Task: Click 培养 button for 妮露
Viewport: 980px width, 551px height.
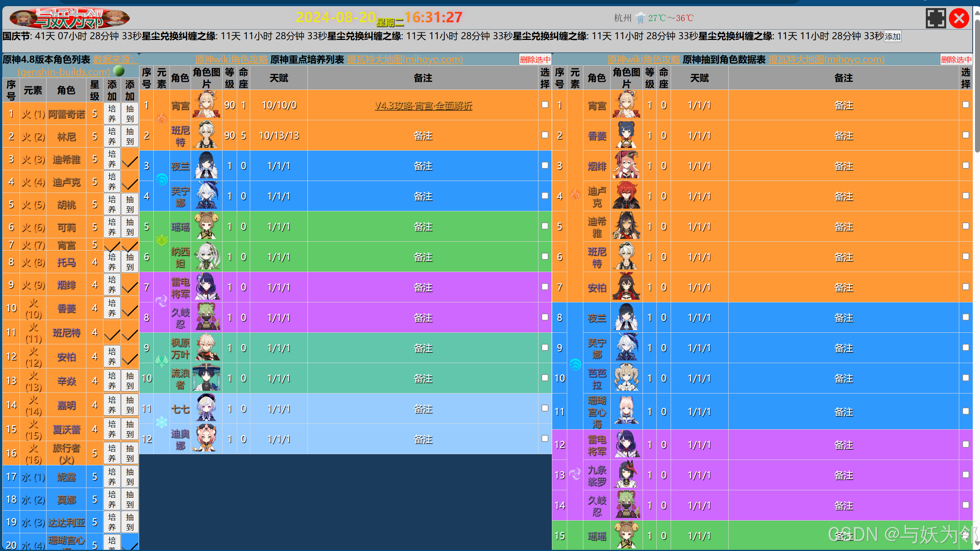Action: (112, 476)
